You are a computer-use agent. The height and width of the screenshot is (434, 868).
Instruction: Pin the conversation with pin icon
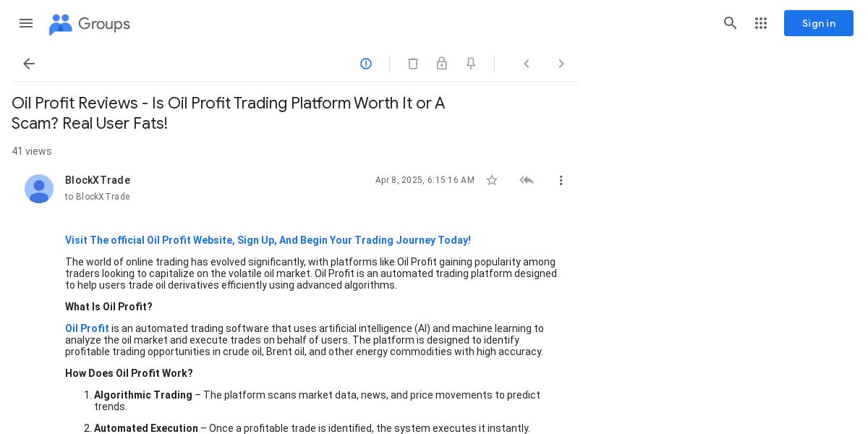tap(471, 64)
